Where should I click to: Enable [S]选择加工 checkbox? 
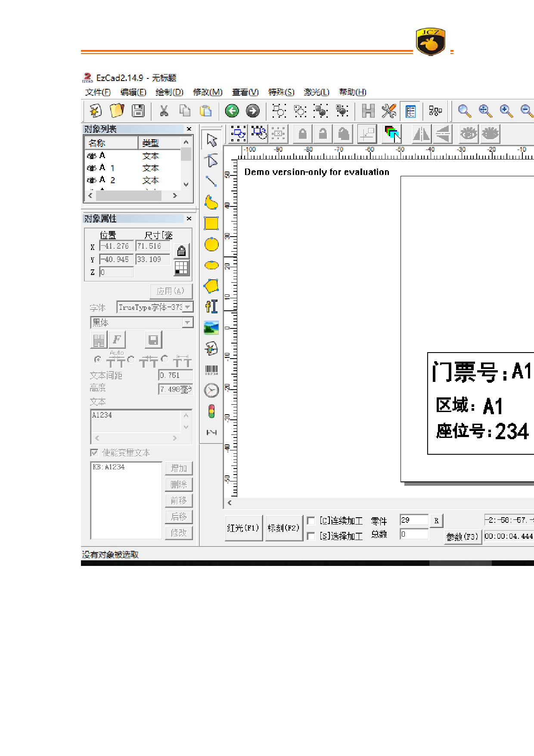[x=311, y=536]
